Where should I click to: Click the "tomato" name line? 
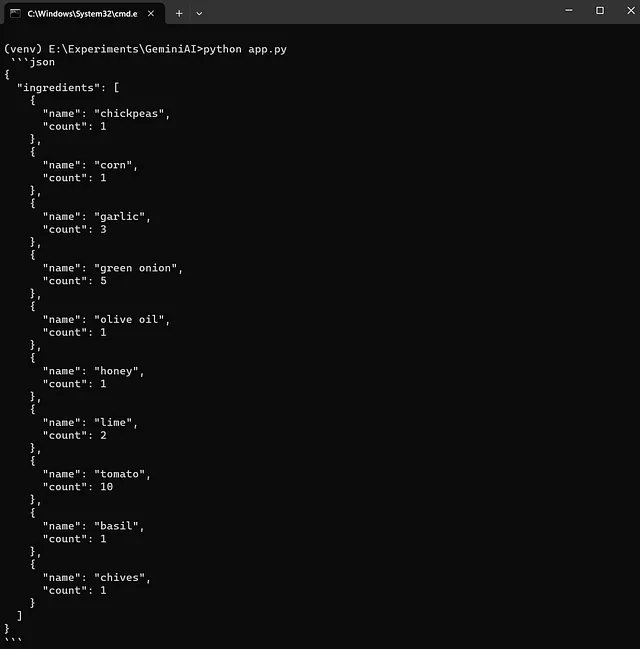97,474
